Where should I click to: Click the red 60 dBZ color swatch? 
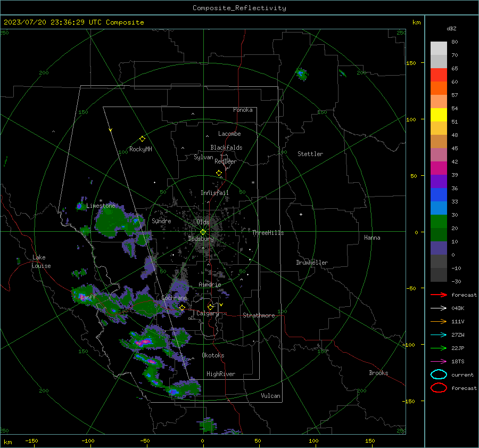(x=439, y=75)
